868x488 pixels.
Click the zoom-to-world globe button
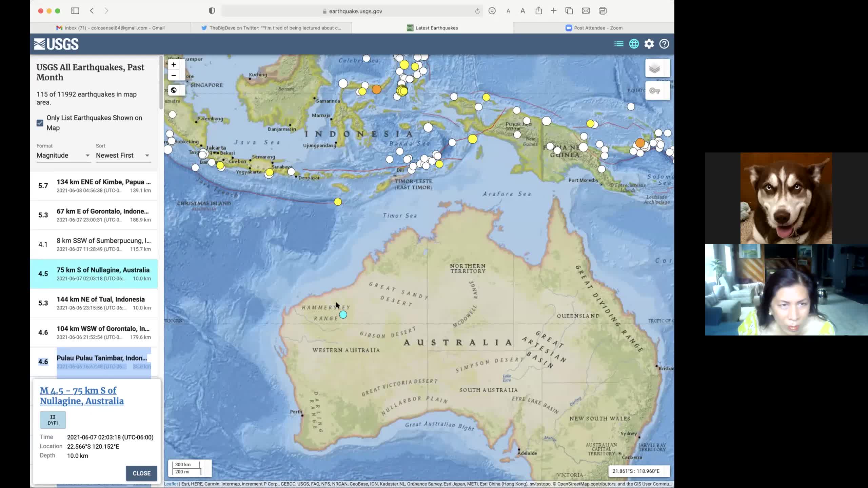tap(174, 90)
